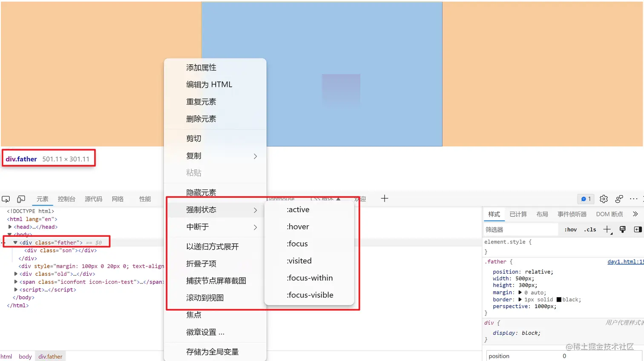The image size is (644, 361).
Task: Force the :hover state
Action: pyautogui.click(x=309, y=226)
